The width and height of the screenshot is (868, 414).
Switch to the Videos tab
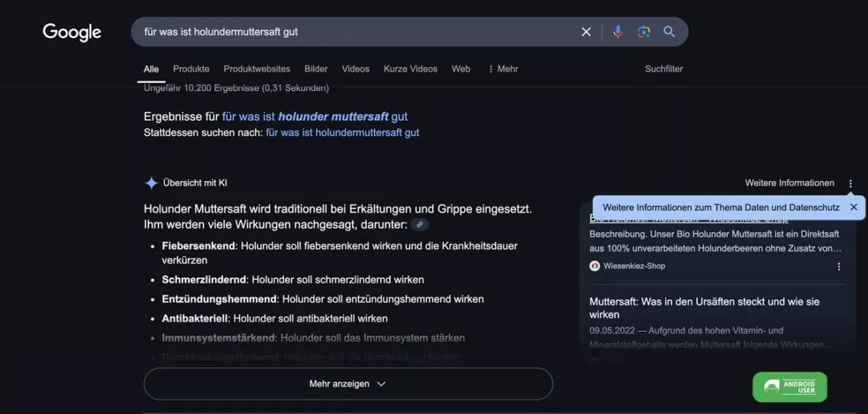[x=356, y=68]
